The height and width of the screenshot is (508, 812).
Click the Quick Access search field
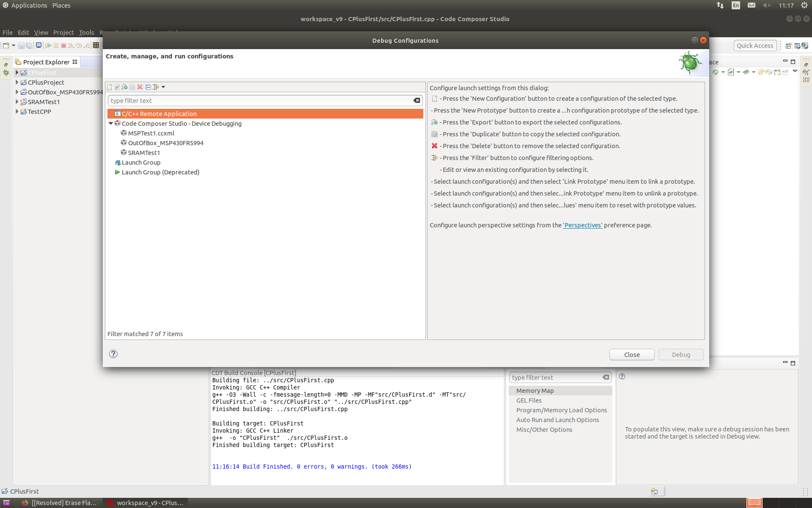tap(755, 46)
